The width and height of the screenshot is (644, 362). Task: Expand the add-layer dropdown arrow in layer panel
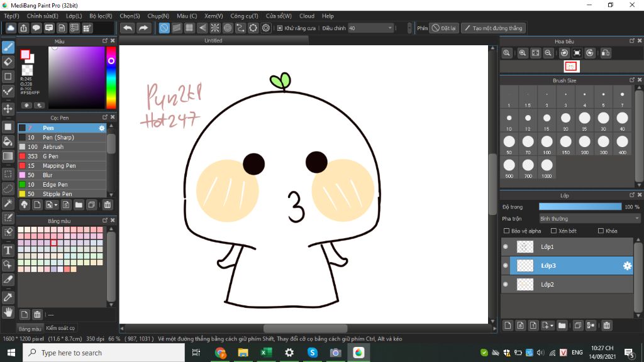(552, 326)
